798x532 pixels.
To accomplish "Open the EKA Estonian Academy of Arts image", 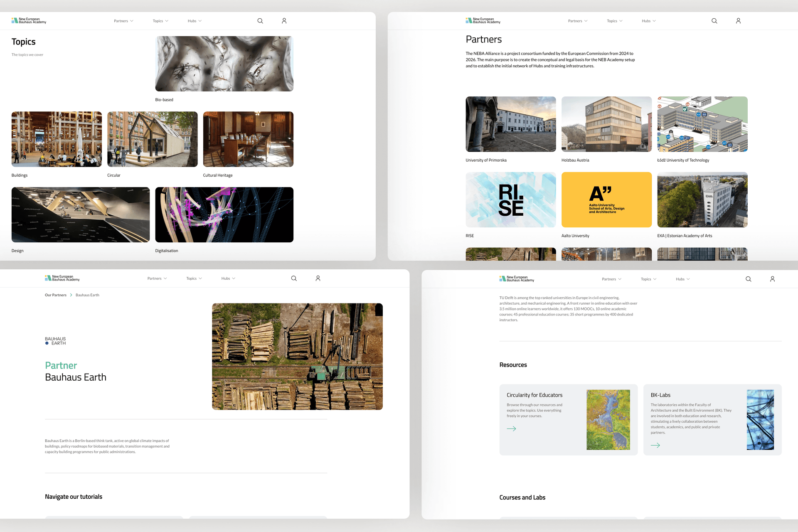I will pyautogui.click(x=702, y=200).
